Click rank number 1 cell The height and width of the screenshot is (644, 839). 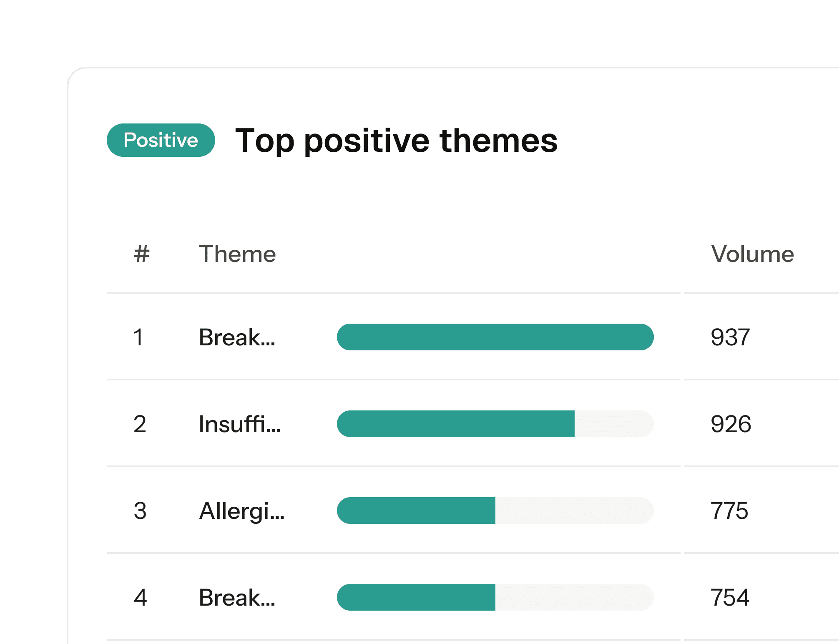tap(139, 337)
